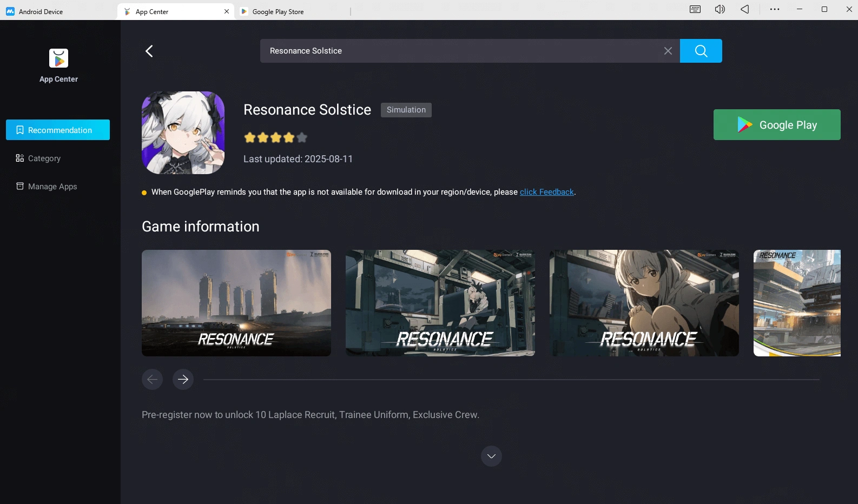This screenshot has width=858, height=504.
Task: Expand the description with the down chevron
Action: click(491, 456)
